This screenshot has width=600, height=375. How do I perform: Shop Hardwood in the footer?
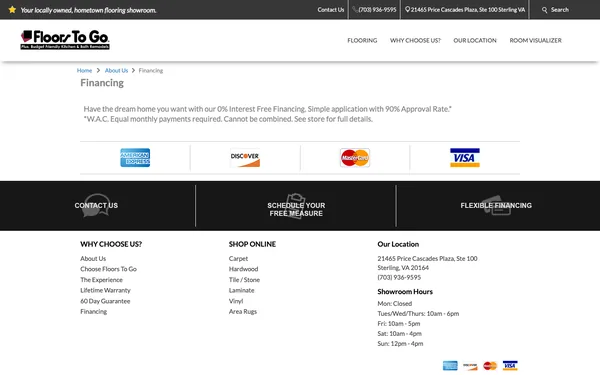(x=243, y=269)
